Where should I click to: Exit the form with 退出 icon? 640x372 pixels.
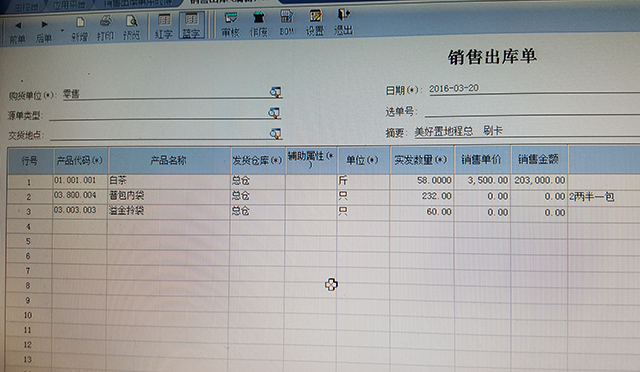point(344,22)
